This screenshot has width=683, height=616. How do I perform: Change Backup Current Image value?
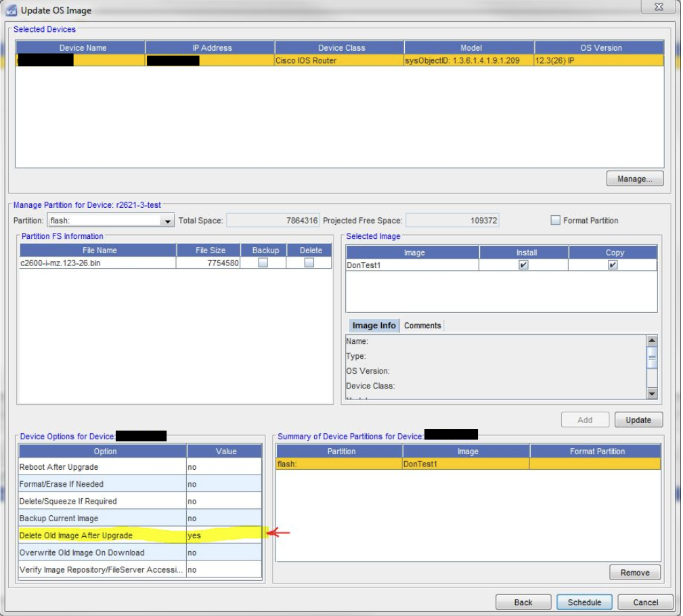(x=223, y=519)
